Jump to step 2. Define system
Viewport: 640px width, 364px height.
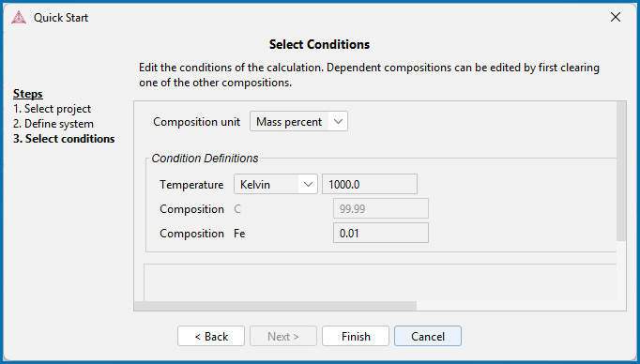[53, 124]
